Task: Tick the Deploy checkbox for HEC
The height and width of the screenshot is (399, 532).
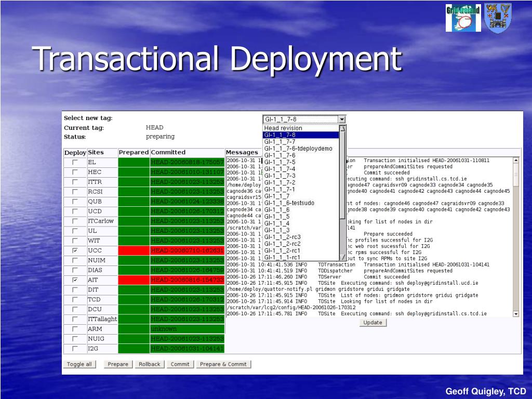Action: click(x=75, y=172)
